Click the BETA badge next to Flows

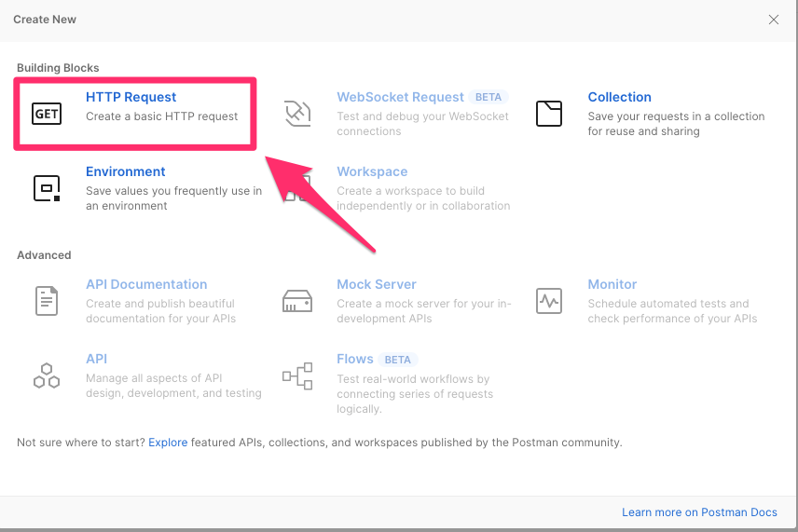coord(398,360)
